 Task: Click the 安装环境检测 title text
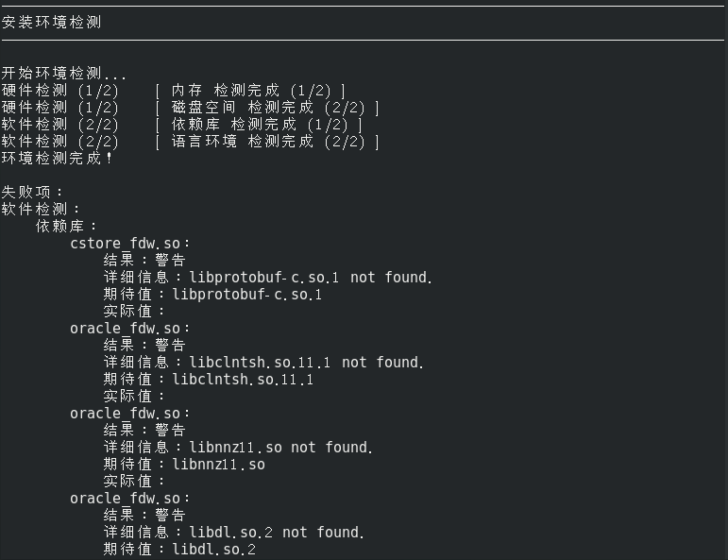click(51, 22)
